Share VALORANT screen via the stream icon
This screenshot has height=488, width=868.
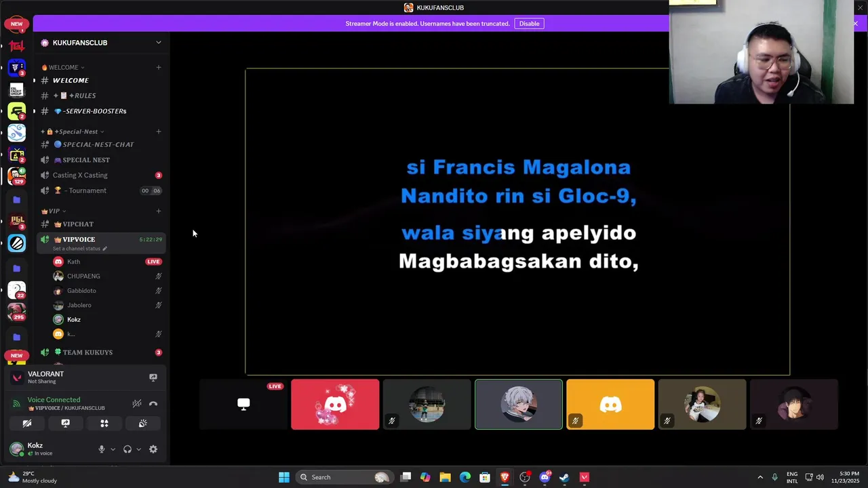pyautogui.click(x=153, y=378)
